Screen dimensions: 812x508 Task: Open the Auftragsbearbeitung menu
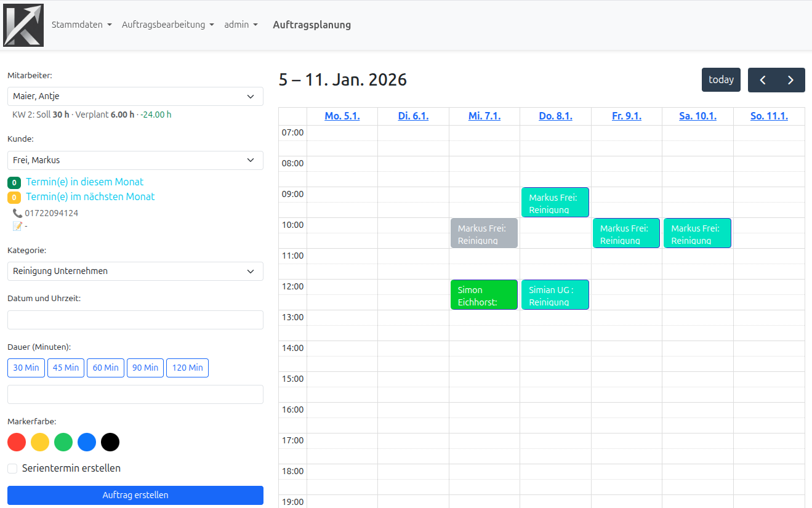pos(167,25)
